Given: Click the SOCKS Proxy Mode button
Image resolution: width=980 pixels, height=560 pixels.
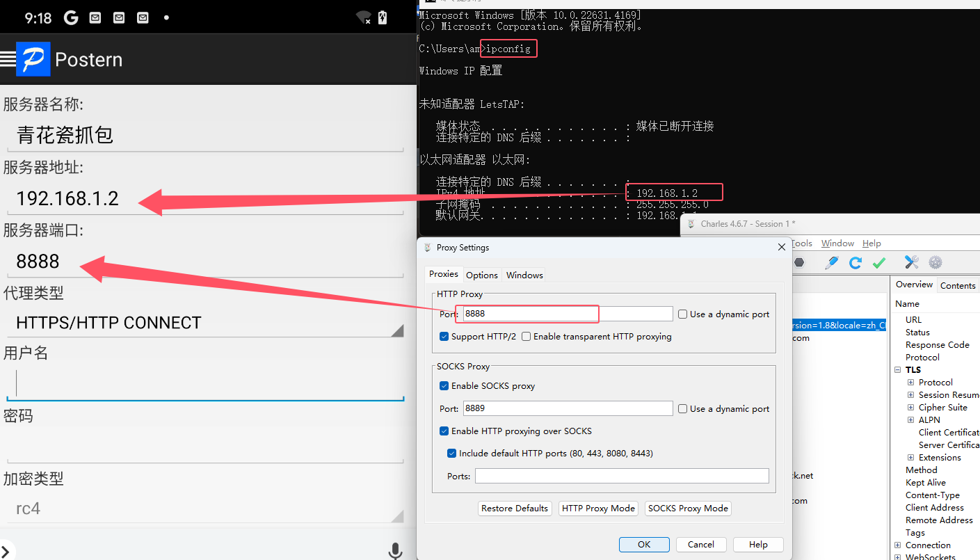Looking at the screenshot, I should pyautogui.click(x=688, y=509).
